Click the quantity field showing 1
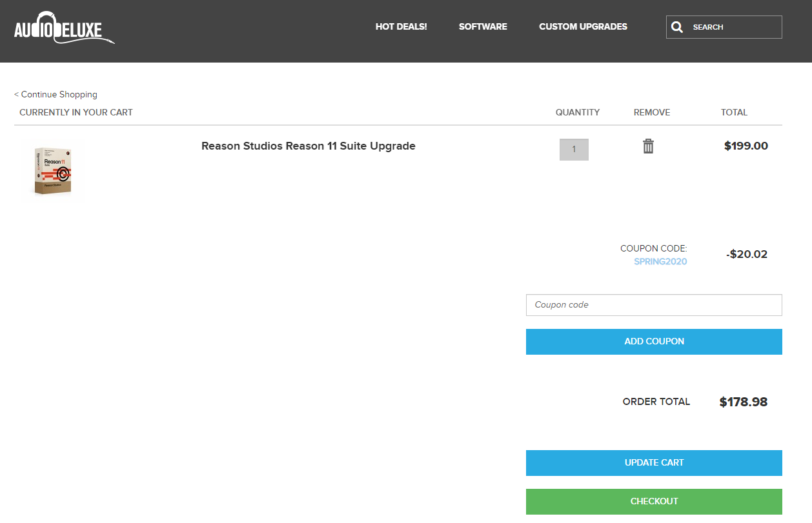This screenshot has width=812, height=523. point(574,150)
